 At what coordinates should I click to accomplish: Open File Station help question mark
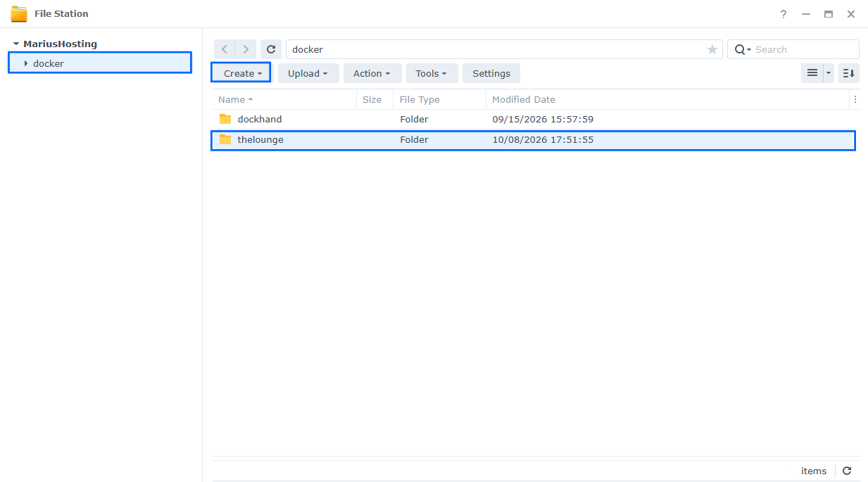(784, 14)
